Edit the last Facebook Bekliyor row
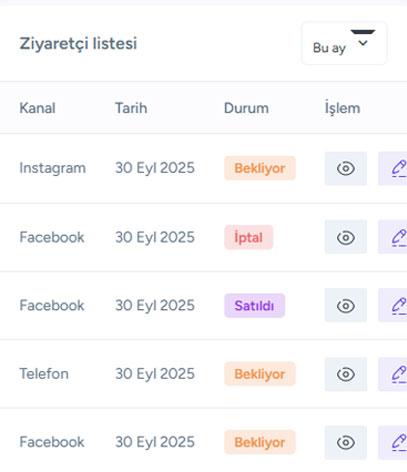 click(393, 442)
